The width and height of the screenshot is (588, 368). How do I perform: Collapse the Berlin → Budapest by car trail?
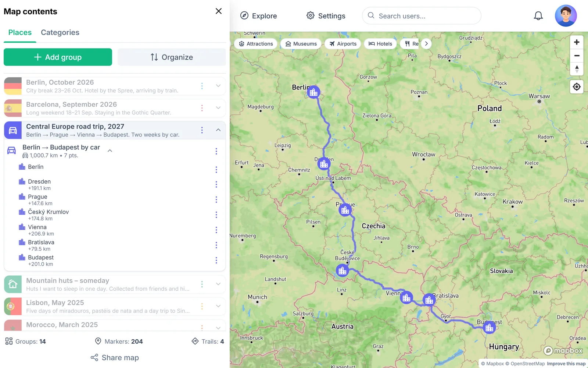(x=110, y=151)
